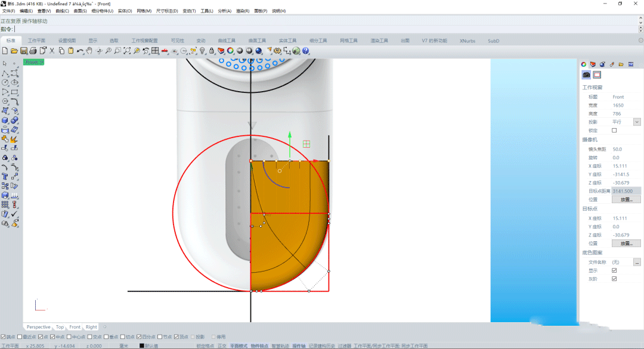This screenshot has height=349, width=644.
Task: Open the four-viewport layout icon
Action: pos(154,51)
